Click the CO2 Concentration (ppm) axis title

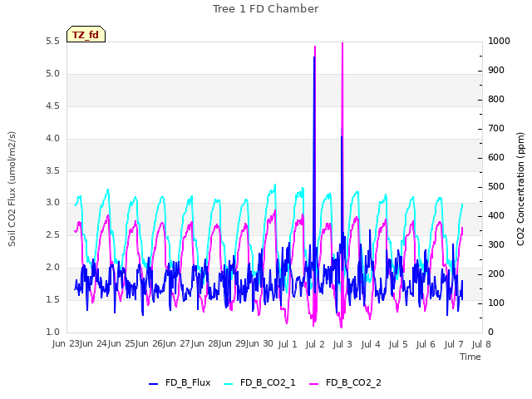(520, 189)
